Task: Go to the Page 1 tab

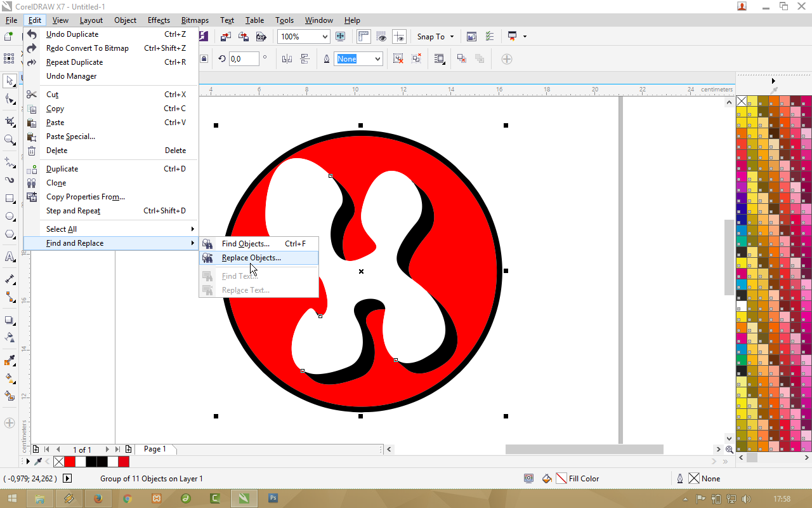Action: 154,449
